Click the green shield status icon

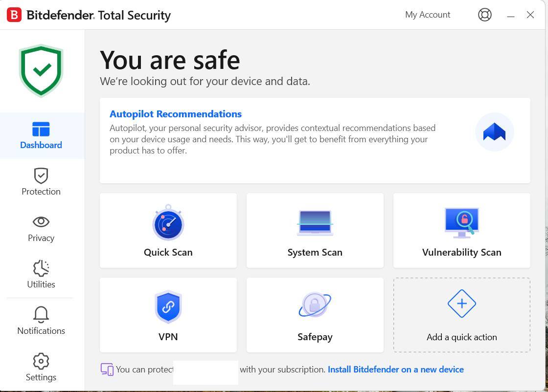pyautogui.click(x=41, y=70)
